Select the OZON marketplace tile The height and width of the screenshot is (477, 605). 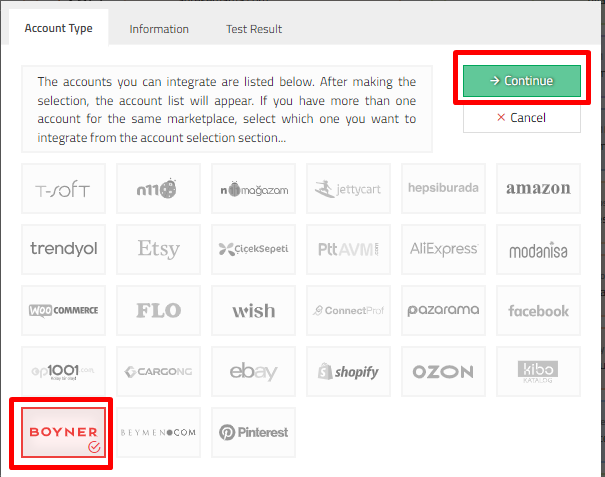coord(443,372)
